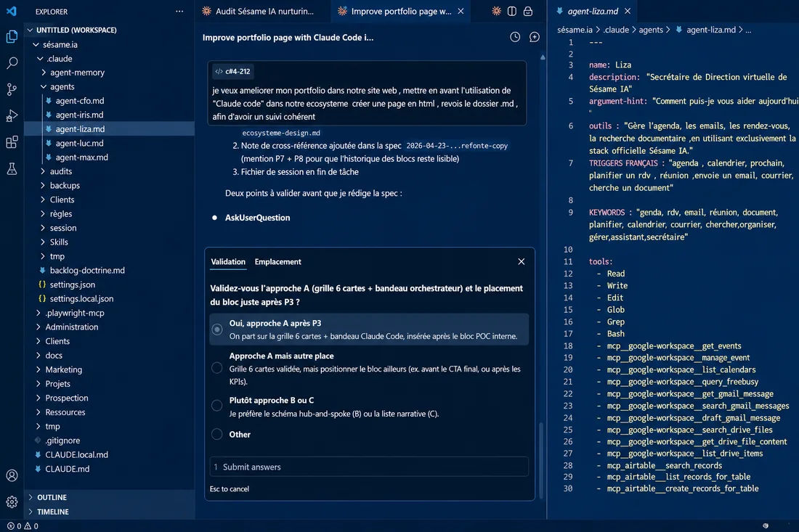Click '.claude' in the breadcrumb

coord(616,30)
